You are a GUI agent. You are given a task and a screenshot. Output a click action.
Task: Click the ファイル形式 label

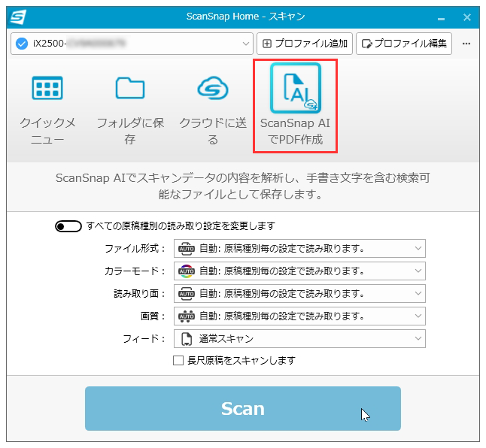tap(135, 248)
